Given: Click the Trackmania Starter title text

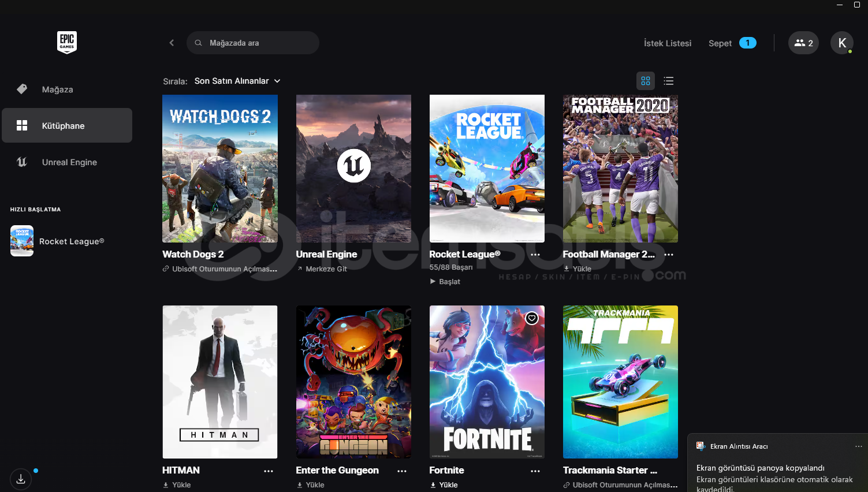Looking at the screenshot, I should pyautogui.click(x=610, y=471).
